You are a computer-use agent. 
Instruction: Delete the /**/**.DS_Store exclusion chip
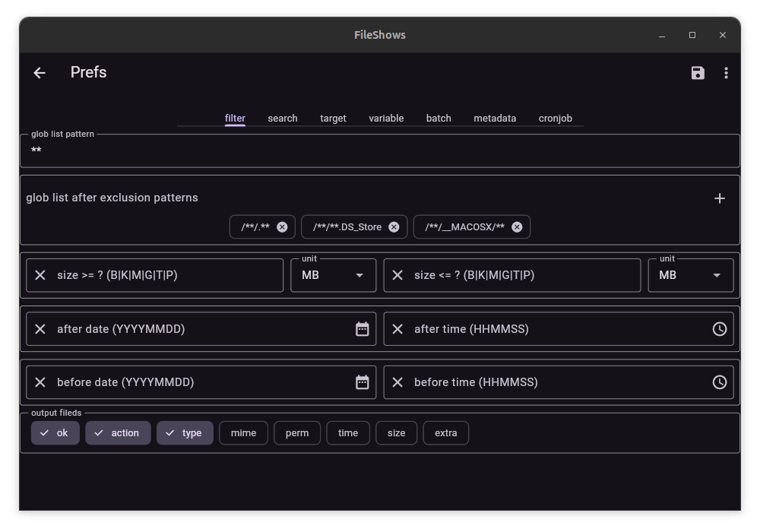click(x=394, y=227)
